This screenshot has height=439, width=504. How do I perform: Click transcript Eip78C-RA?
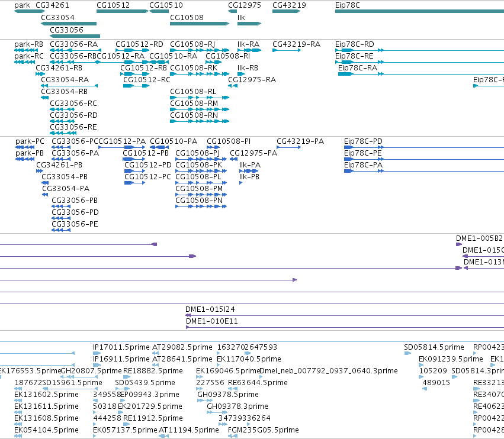click(358, 68)
